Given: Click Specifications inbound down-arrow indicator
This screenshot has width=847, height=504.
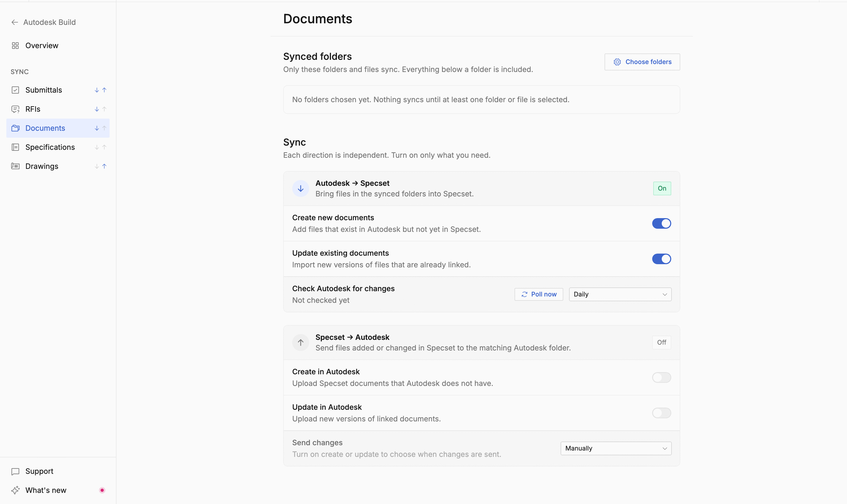Looking at the screenshot, I should point(97,147).
